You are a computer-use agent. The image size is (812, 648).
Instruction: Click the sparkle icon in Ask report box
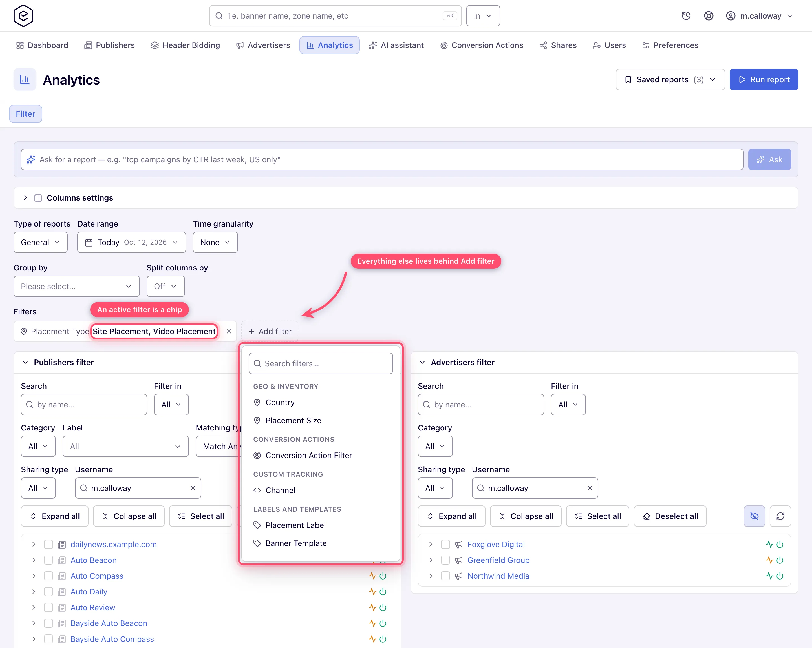(31, 159)
